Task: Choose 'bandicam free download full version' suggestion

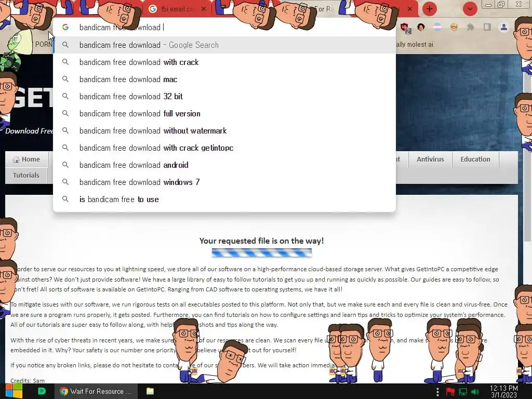Action: pyautogui.click(x=224, y=113)
